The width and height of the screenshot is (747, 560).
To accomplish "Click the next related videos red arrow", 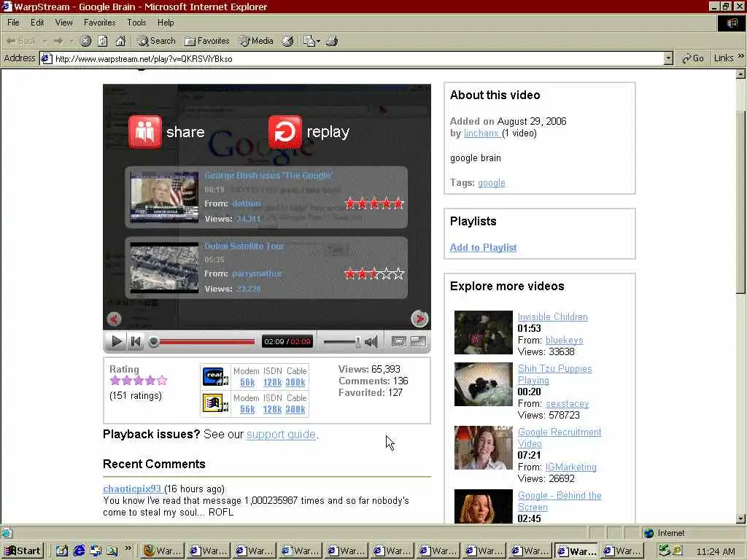I will coord(419,319).
